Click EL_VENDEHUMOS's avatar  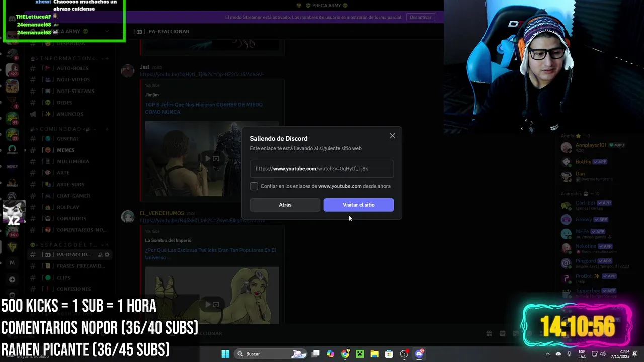coord(127,216)
